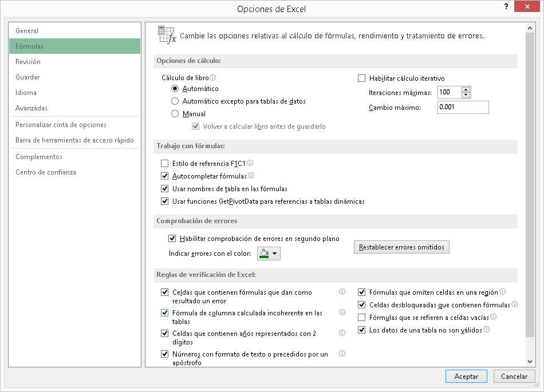Select Automático excepto para tablas de datos
The height and width of the screenshot is (392, 544).
(175, 101)
